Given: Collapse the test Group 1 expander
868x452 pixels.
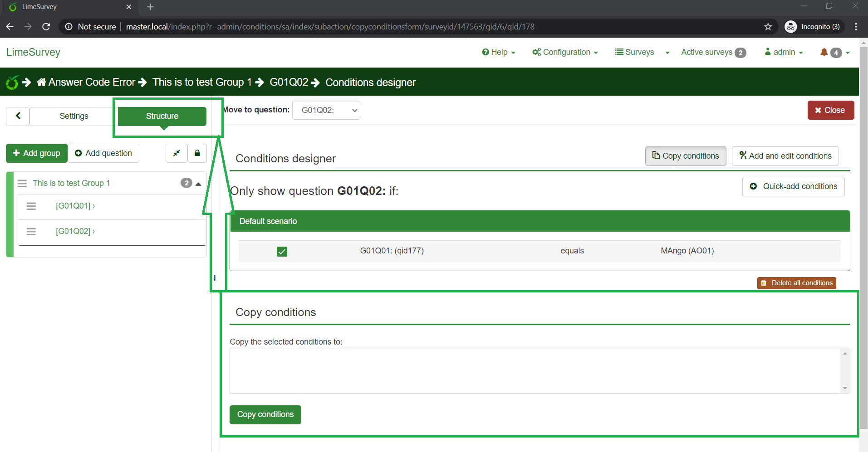Looking at the screenshot, I should point(198,184).
